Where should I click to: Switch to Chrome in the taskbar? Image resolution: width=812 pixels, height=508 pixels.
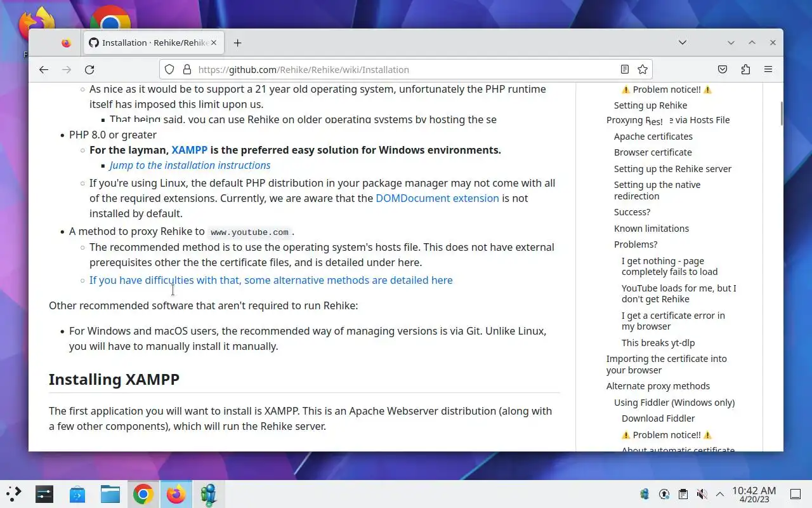click(143, 494)
